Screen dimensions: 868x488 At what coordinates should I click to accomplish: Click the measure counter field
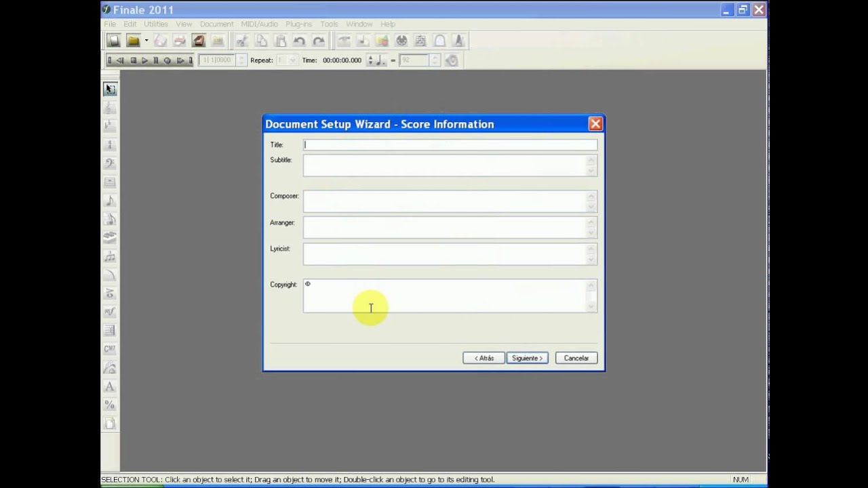point(218,60)
